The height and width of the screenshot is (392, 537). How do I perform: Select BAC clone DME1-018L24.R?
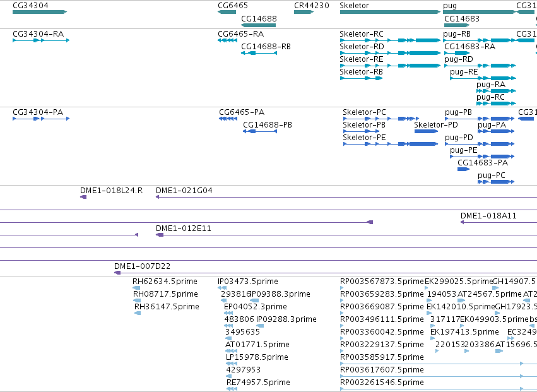[111, 191]
